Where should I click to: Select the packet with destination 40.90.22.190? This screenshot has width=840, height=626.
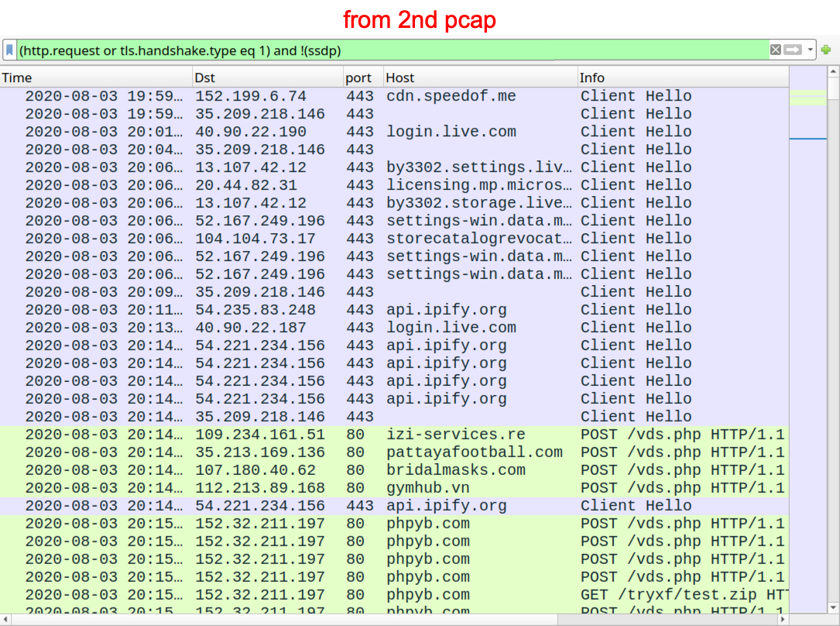[394, 132]
